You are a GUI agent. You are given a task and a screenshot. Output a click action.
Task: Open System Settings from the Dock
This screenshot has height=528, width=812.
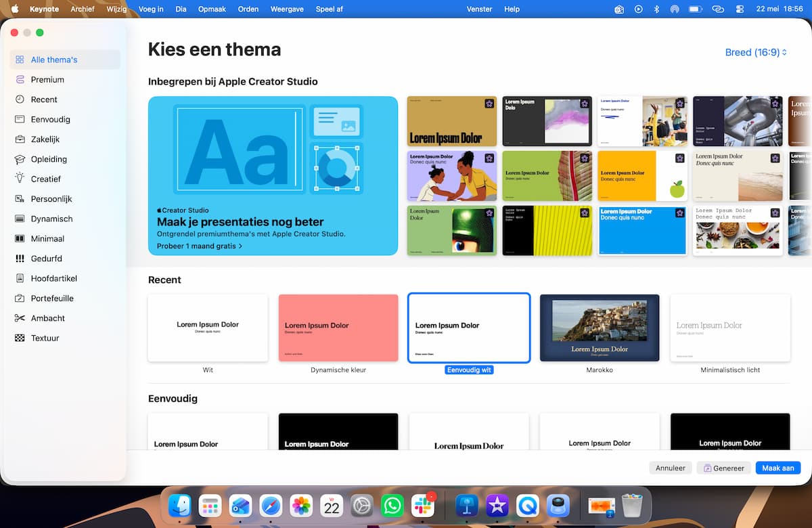(x=362, y=506)
